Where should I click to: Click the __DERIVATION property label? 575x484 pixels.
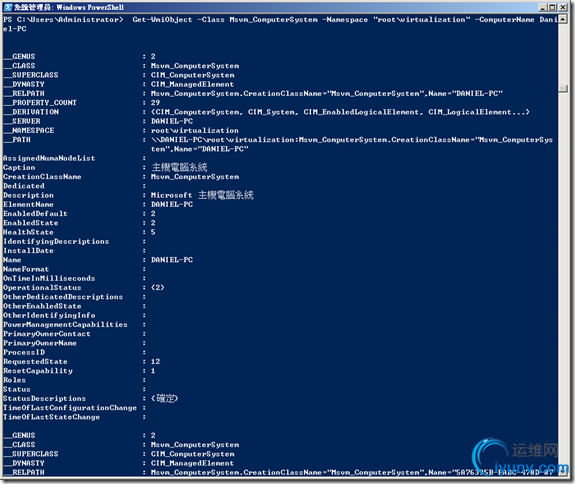(x=31, y=112)
